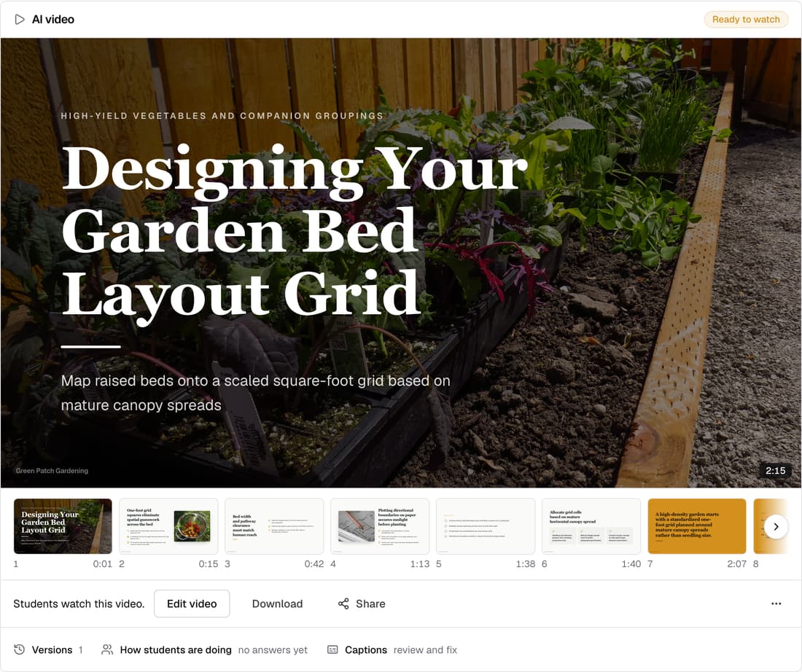Image resolution: width=802 pixels, height=672 pixels.
Task: Click the 1:13 timestamp under slide 4
Action: [420, 563]
